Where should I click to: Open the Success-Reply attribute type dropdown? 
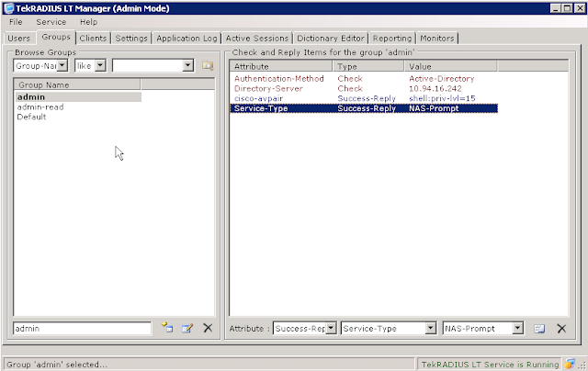(x=331, y=328)
